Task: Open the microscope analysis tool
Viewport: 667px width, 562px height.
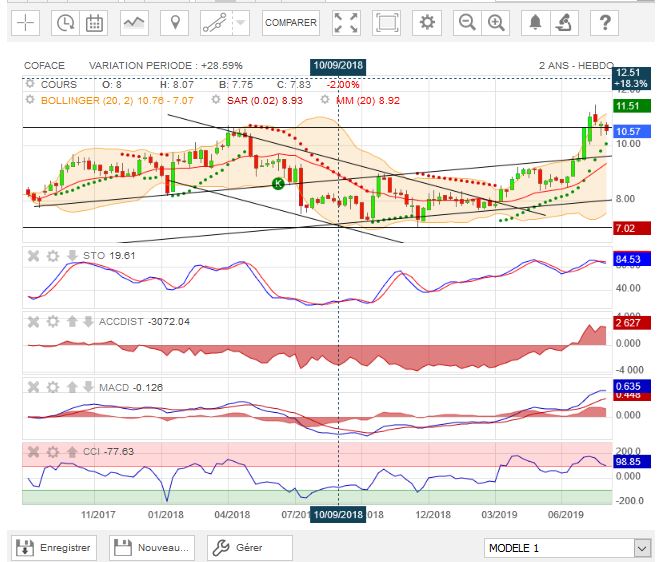Action: [564, 23]
